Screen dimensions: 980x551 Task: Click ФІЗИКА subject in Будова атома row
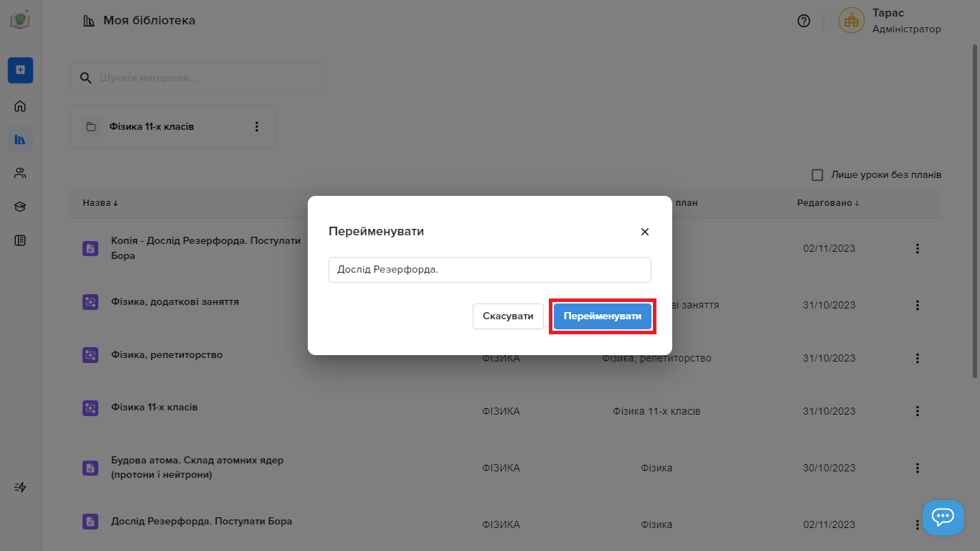tap(501, 468)
